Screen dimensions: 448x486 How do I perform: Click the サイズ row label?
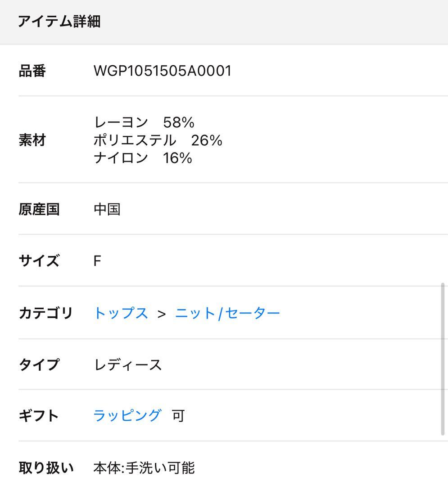pos(39,261)
